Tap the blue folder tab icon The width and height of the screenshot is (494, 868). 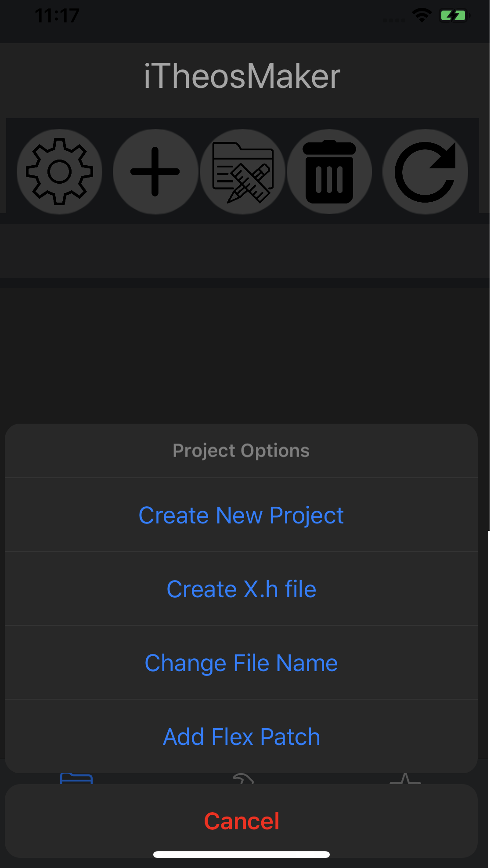(76, 778)
